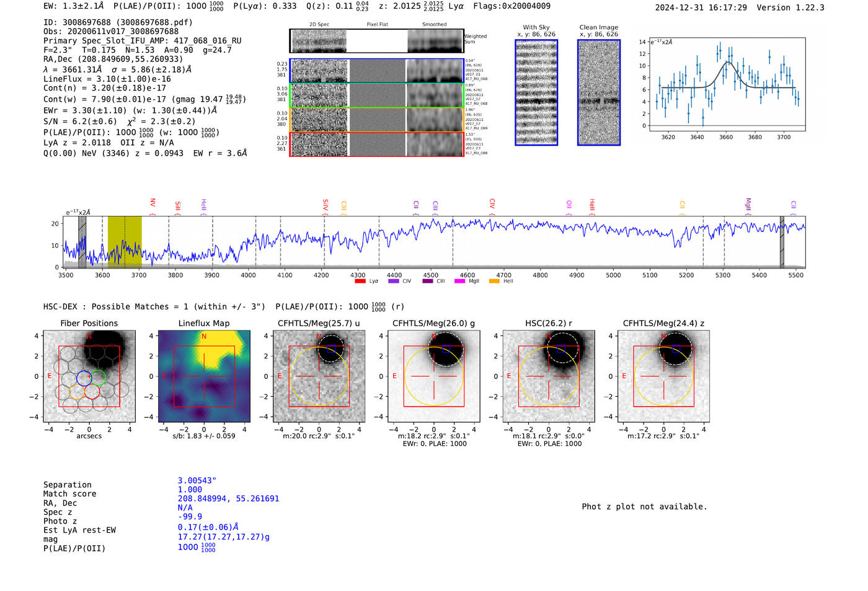Viewport: 868px width, 591px height.
Task: Click the blue square marker in u image
Action: click(332, 349)
